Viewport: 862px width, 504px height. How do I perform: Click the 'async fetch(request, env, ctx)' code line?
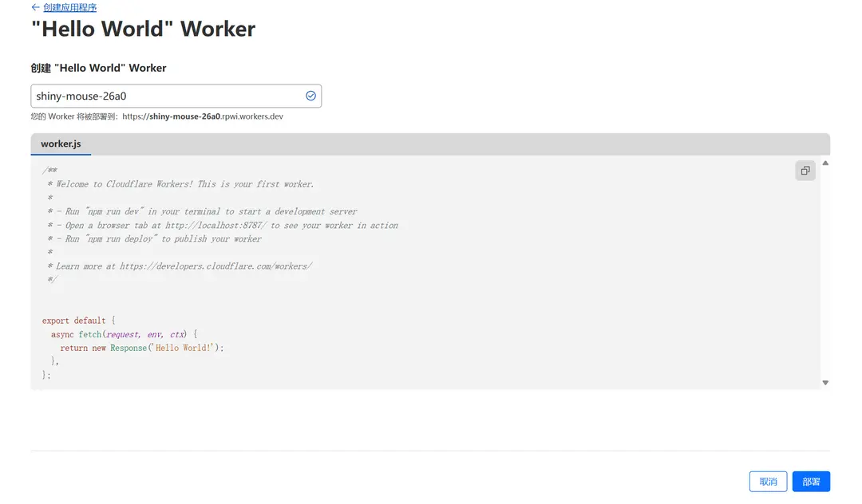point(124,335)
